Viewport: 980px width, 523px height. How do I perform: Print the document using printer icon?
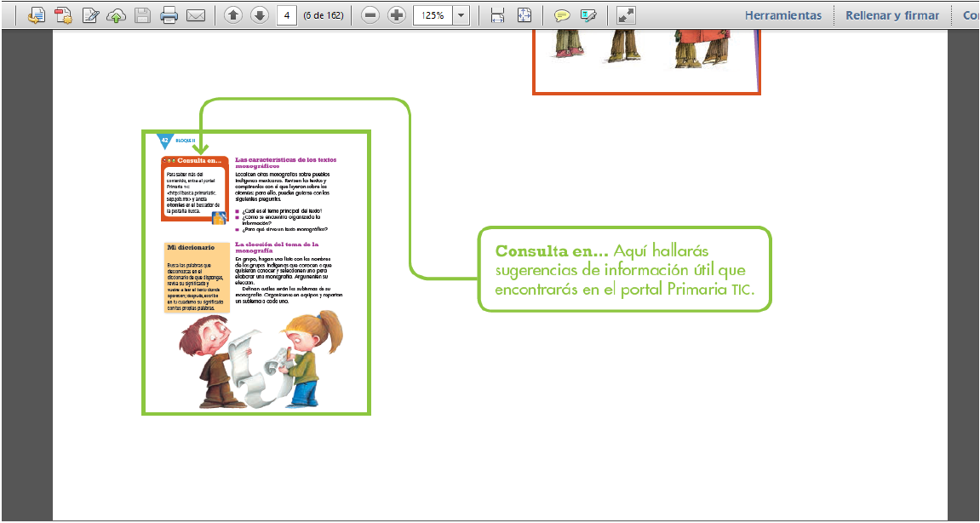tap(169, 15)
